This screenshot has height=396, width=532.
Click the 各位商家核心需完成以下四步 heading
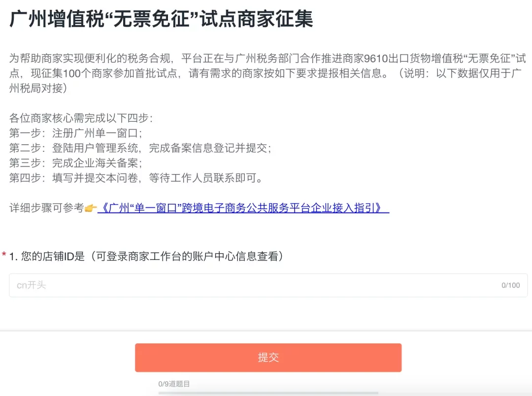pyautogui.click(x=79, y=118)
